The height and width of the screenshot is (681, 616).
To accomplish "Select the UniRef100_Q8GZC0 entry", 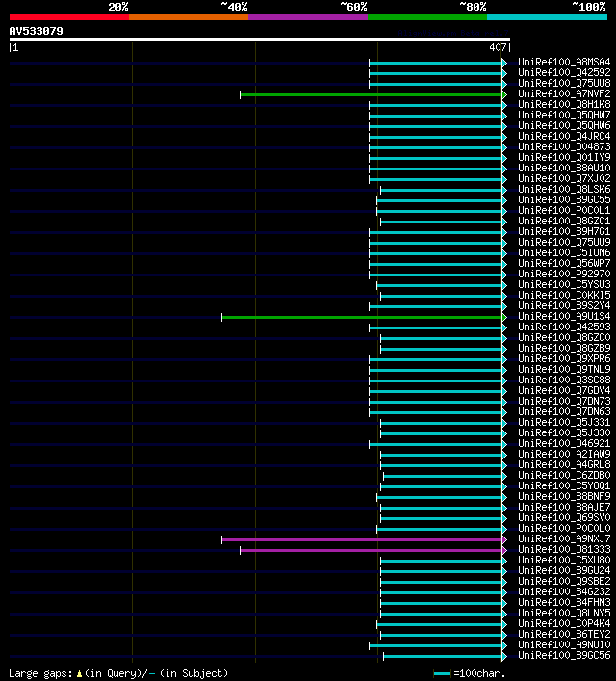I will click(564, 337).
